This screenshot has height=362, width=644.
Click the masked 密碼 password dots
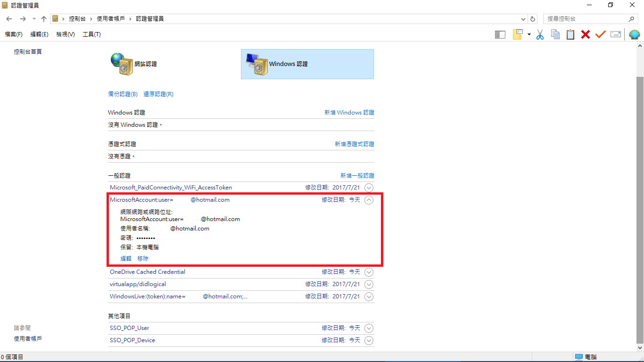click(146, 238)
